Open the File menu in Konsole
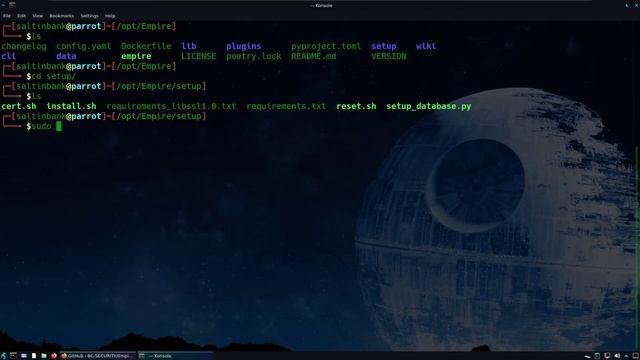This screenshot has width=640, height=360. click(7, 16)
